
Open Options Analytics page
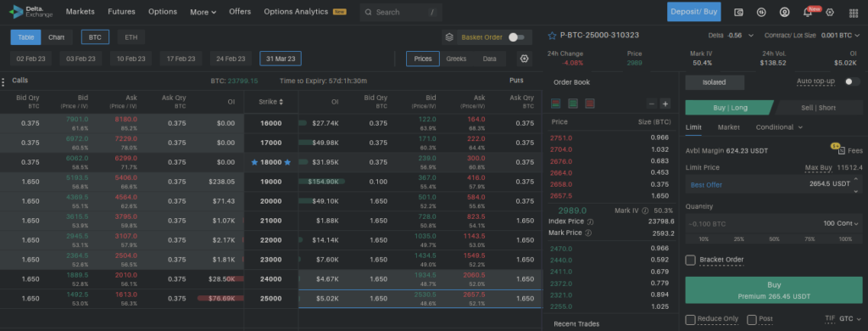(296, 12)
